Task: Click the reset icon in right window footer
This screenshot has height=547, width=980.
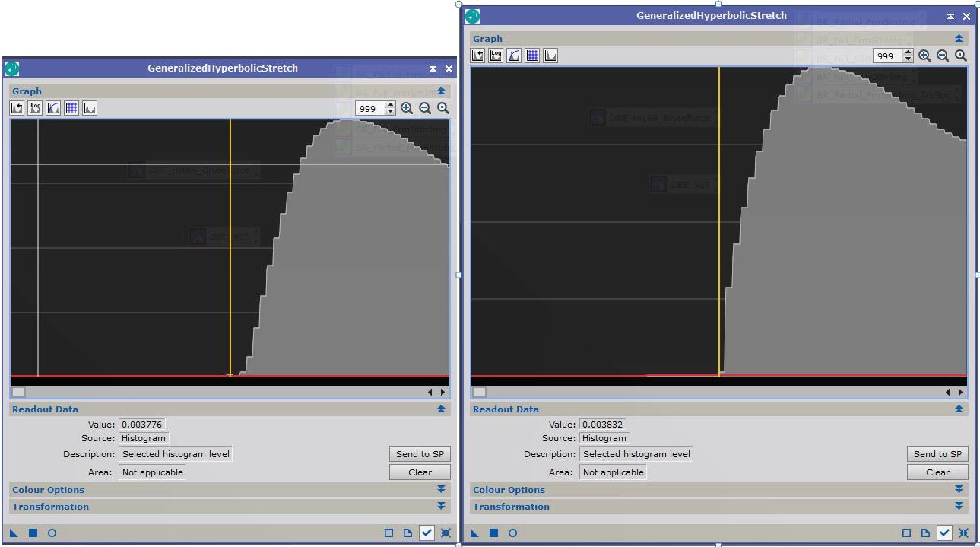Action: click(963, 533)
